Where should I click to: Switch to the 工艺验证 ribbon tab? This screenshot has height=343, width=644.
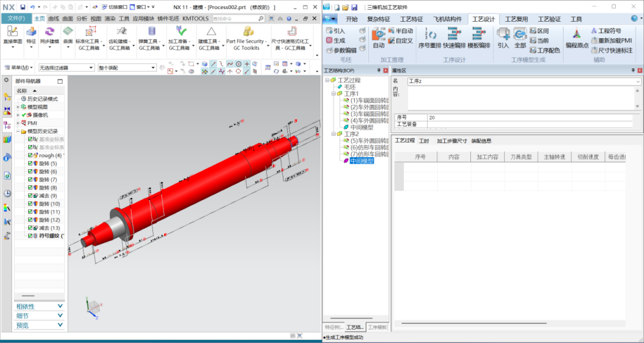(547, 19)
